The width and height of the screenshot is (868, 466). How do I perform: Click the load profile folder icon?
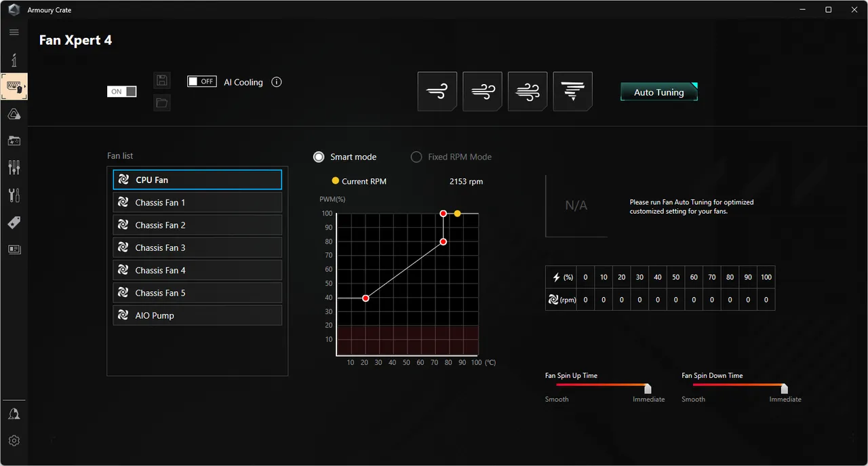click(161, 103)
